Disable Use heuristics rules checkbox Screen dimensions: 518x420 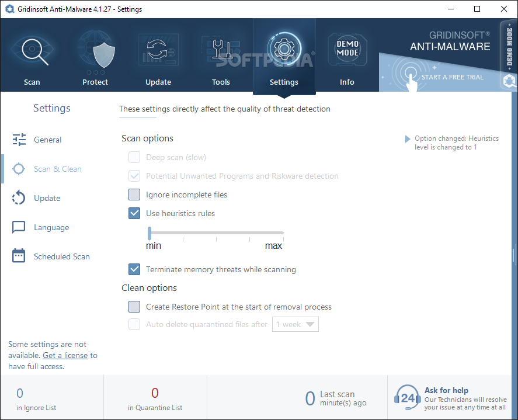pos(134,213)
